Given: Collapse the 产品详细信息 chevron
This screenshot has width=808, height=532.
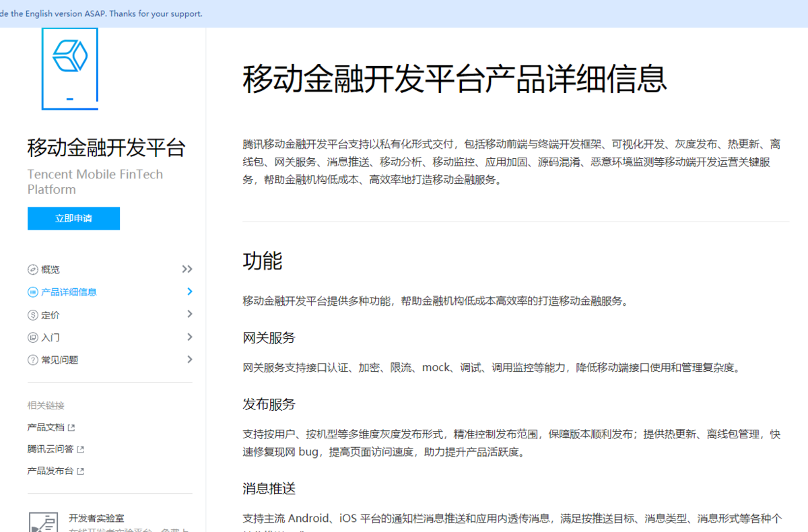Looking at the screenshot, I should coord(188,292).
